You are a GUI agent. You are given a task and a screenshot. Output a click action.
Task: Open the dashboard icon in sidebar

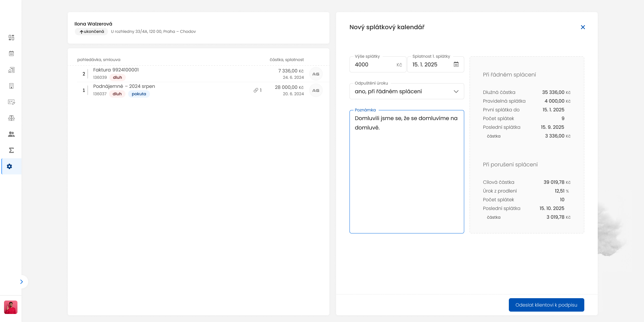(11, 38)
